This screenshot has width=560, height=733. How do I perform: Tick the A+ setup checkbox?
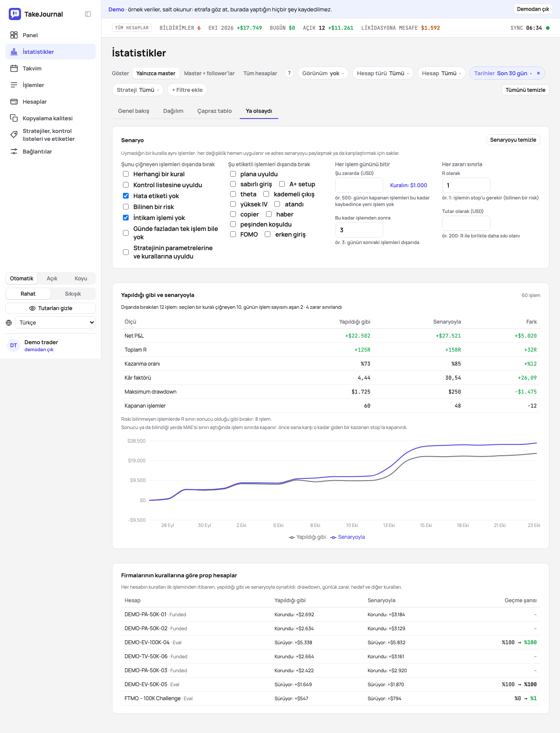point(282,184)
